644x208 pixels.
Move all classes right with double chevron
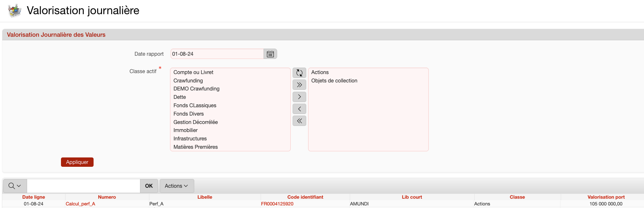(299, 85)
